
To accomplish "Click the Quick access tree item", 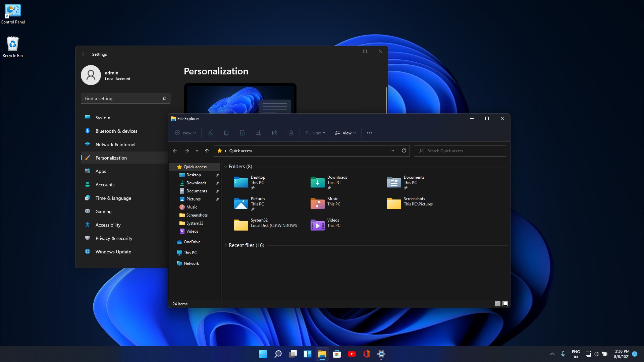I will click(x=195, y=167).
